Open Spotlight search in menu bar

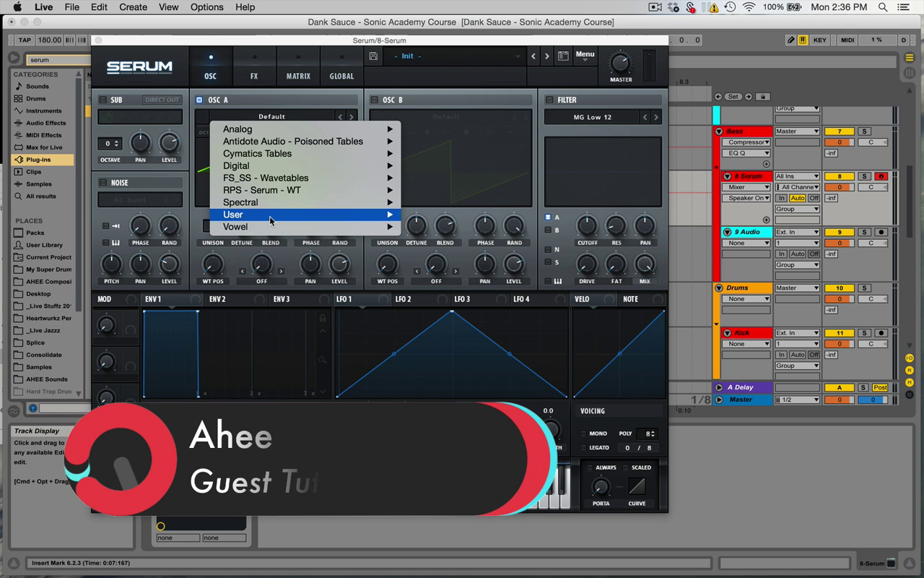(x=883, y=7)
